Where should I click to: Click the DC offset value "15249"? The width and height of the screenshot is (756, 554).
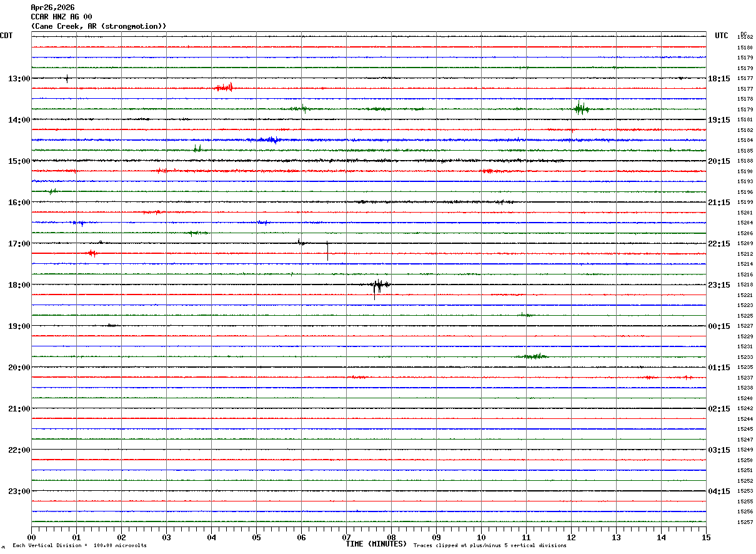pyautogui.click(x=745, y=450)
